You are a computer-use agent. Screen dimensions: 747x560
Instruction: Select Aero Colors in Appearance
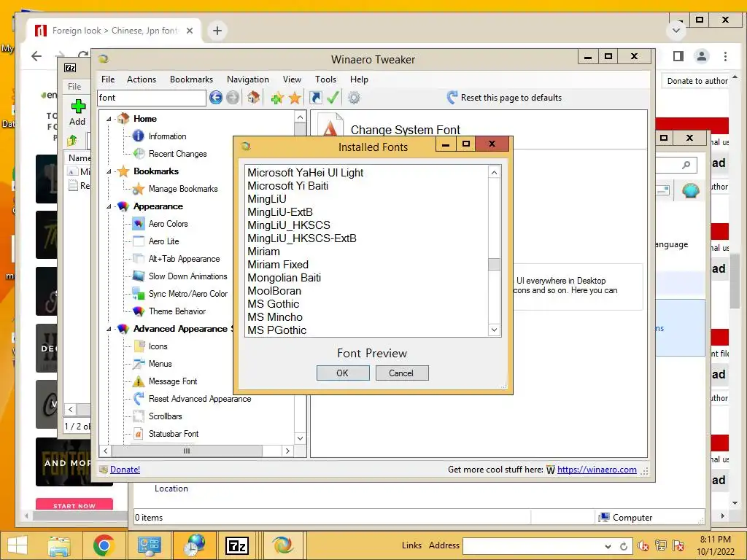[169, 224]
